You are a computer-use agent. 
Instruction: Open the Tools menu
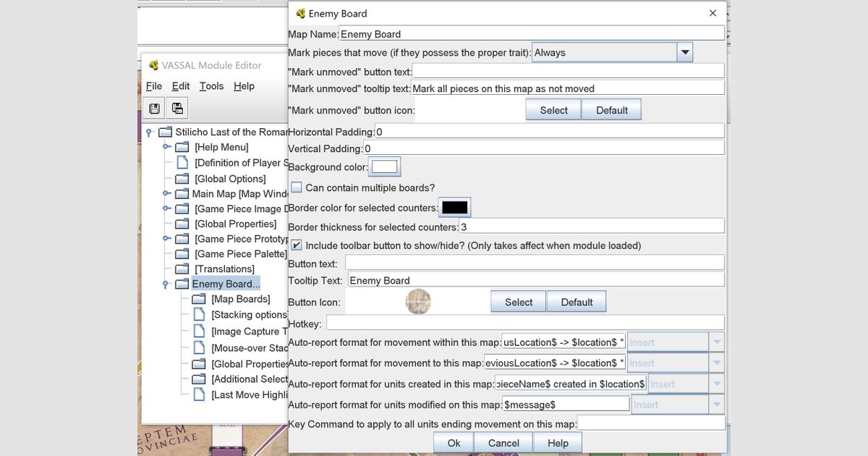pyautogui.click(x=211, y=86)
